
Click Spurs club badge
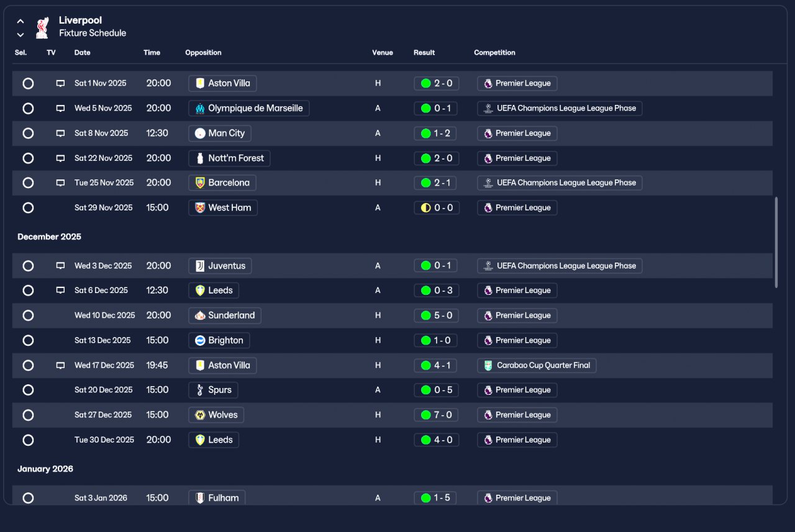click(199, 390)
